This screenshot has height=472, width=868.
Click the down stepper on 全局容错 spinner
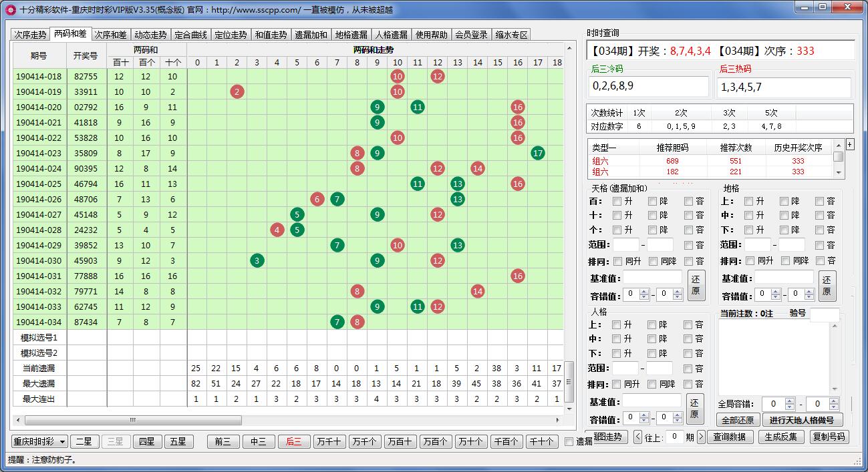point(789,407)
